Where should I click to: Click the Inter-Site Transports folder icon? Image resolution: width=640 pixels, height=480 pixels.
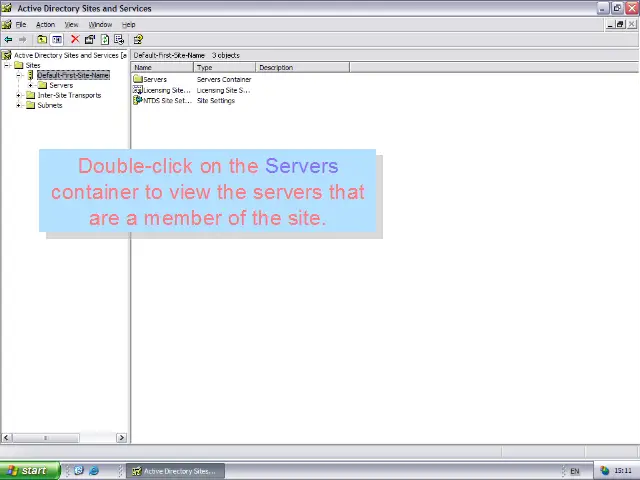[x=31, y=95]
